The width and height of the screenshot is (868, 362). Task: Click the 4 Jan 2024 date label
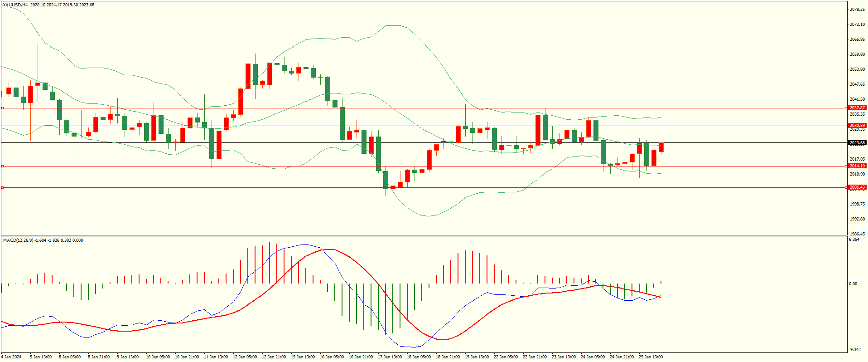[x=11, y=357]
